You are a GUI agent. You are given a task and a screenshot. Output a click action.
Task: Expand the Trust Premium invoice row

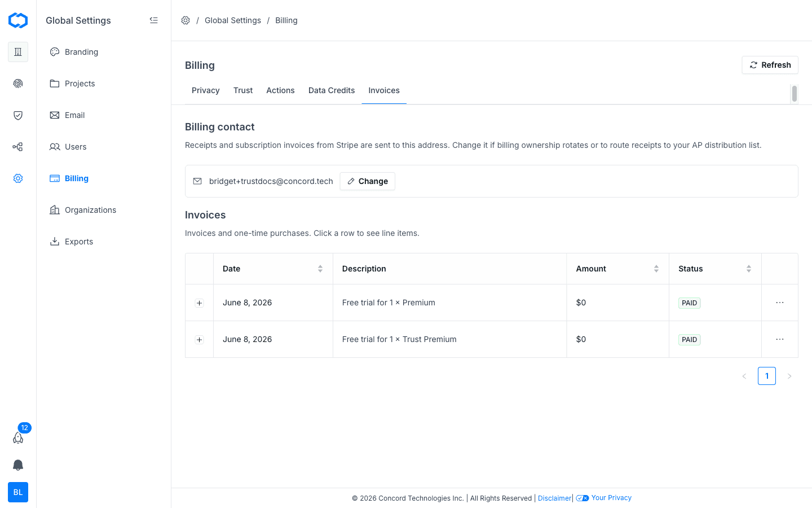(x=199, y=340)
